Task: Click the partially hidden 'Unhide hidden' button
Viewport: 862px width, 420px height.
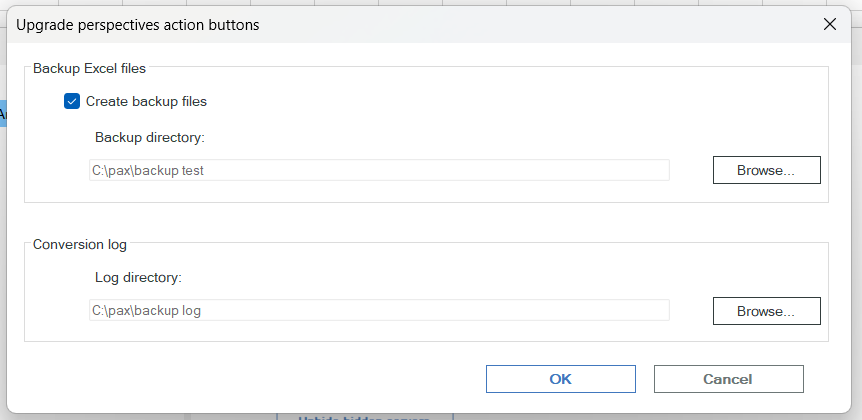Action: tap(365, 417)
